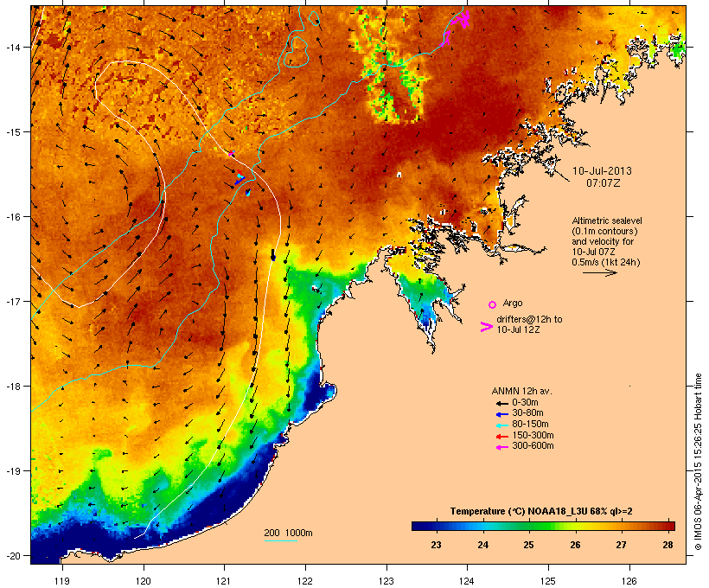Click the 124 longitude axis label

pyautogui.click(x=467, y=581)
